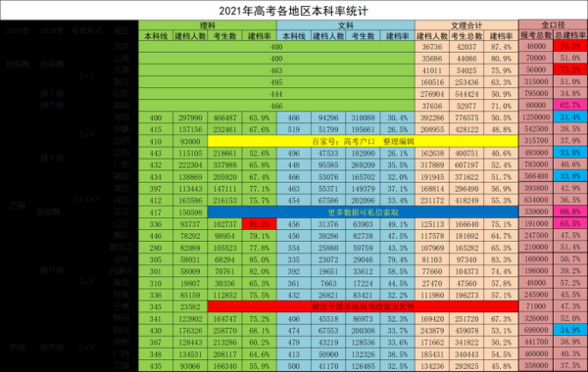Select the red 73.2% cell
Screen dimensions: 588x372
click(570, 70)
